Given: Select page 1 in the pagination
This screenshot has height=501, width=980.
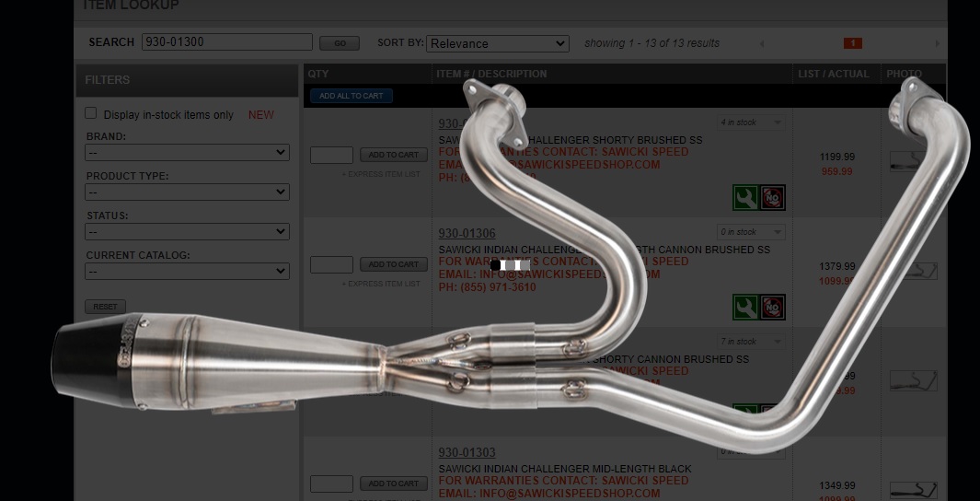Looking at the screenshot, I should (x=852, y=43).
